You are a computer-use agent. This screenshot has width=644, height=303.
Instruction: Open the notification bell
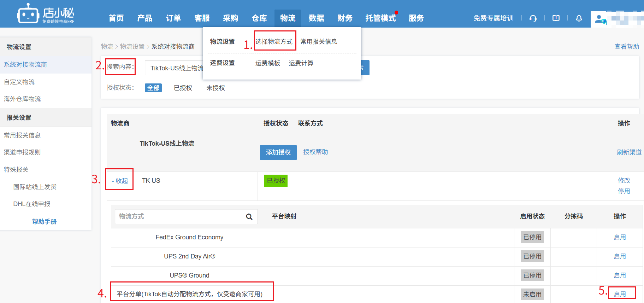click(579, 18)
